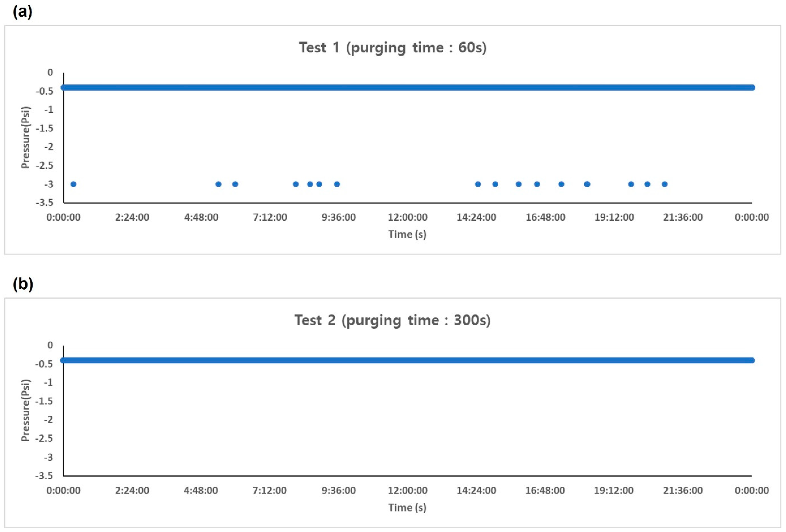786x532 pixels.
Task: Select the first data point at -3 Psi
Action: click(73, 184)
